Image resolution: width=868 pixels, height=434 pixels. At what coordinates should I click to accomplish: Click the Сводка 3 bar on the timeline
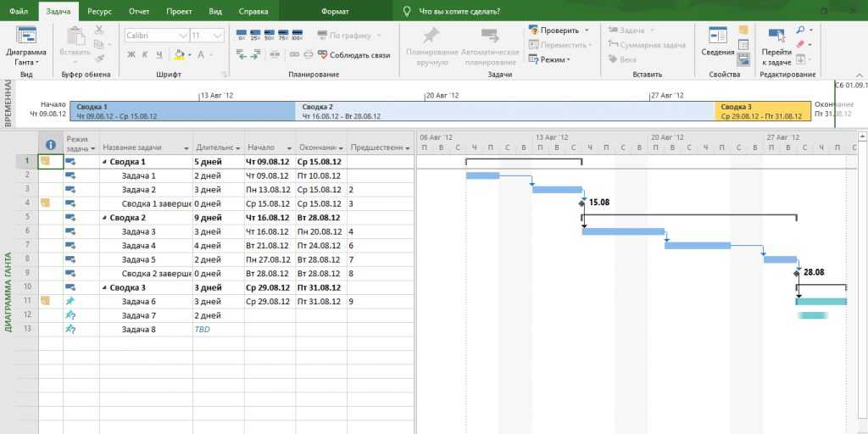[x=763, y=112]
